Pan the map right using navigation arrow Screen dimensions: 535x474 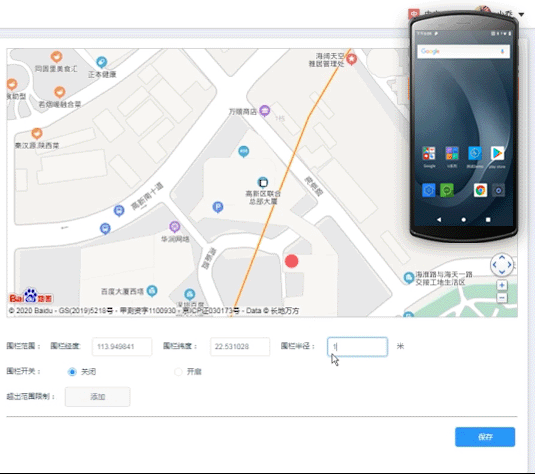pyautogui.click(x=509, y=264)
